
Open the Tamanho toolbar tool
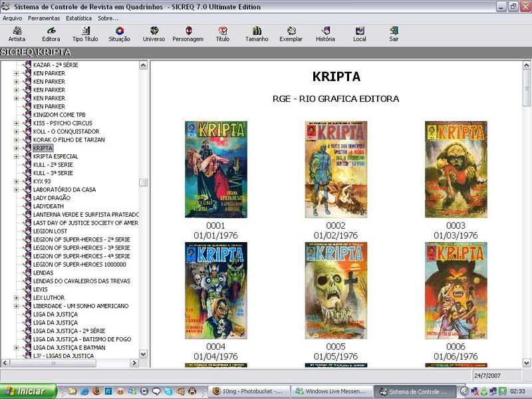(257, 34)
